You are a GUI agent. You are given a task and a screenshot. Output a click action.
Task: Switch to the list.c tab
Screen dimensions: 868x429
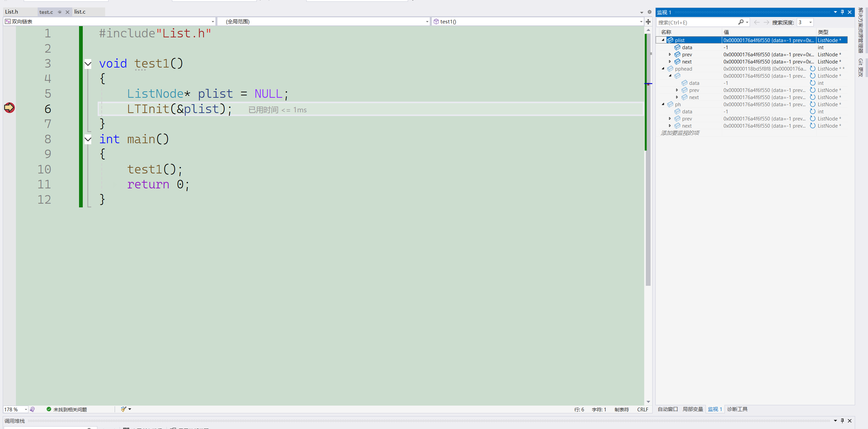tap(80, 12)
